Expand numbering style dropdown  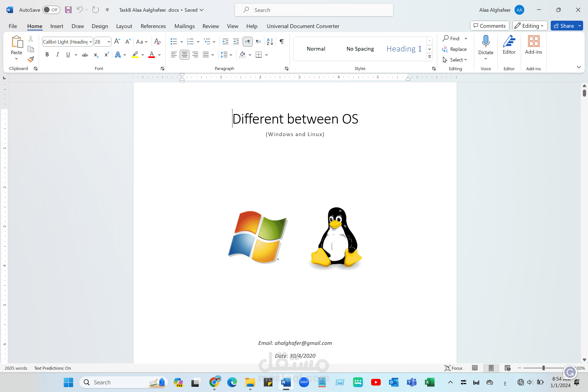click(198, 42)
